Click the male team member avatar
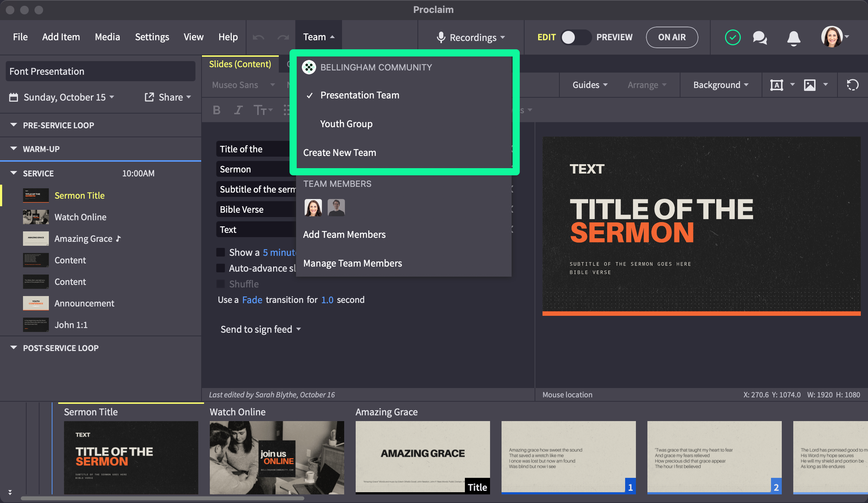 tap(336, 208)
